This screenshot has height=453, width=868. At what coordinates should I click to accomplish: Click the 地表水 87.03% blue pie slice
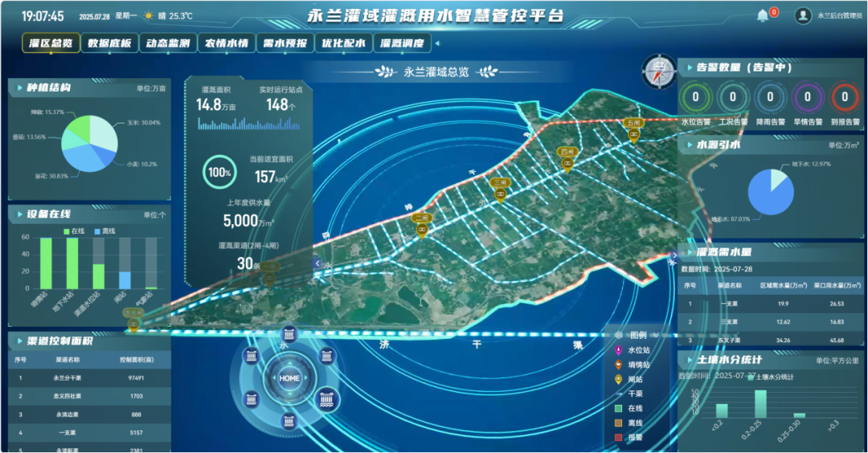coord(768,194)
